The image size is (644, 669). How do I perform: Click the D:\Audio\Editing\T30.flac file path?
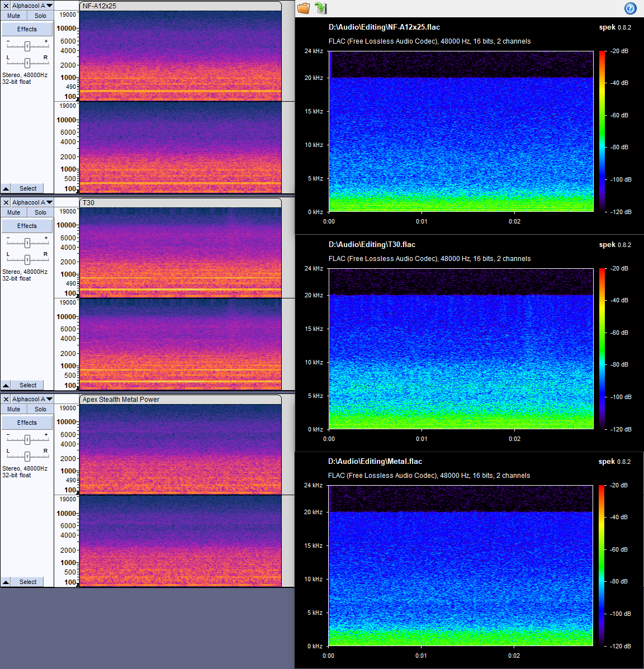(x=372, y=244)
